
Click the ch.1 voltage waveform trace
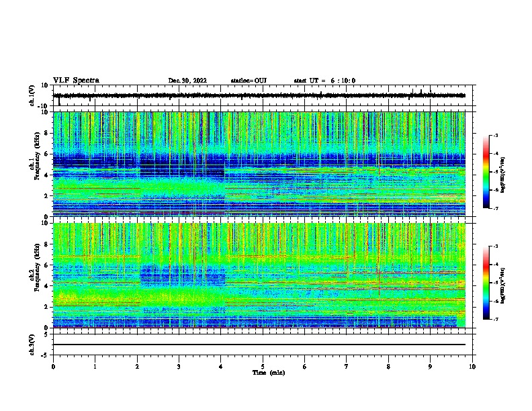tap(259, 95)
